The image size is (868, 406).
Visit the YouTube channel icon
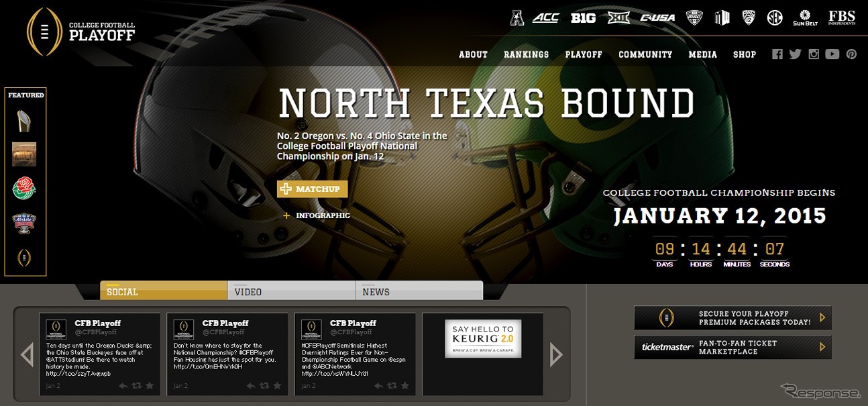coord(832,54)
